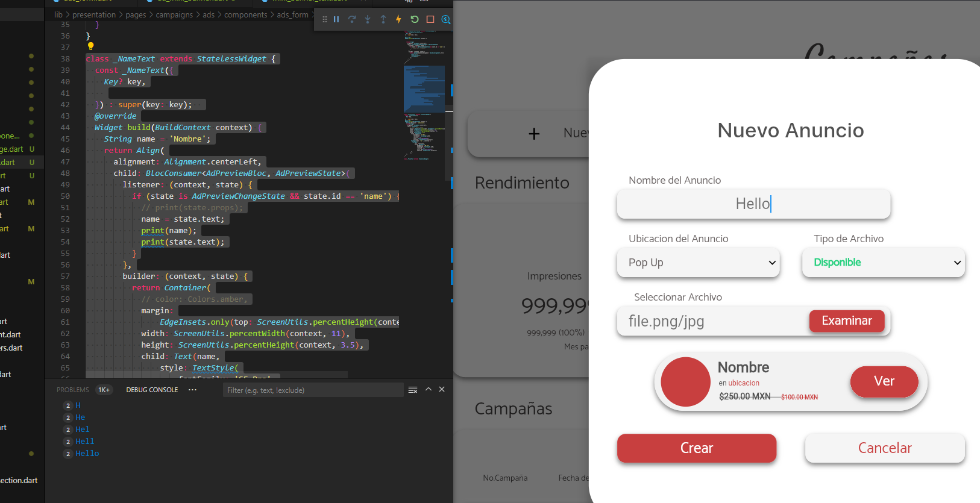Screen dimensions: 980x503
Task: Stop debugging with the red square
Action: [x=430, y=19]
